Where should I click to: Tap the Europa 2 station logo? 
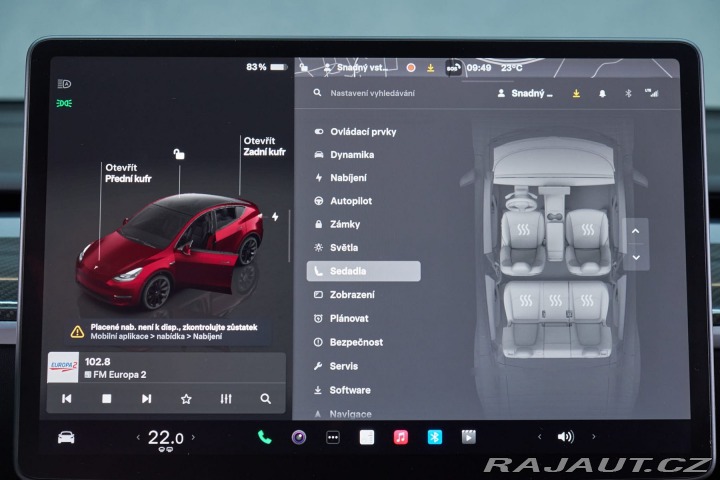click(63, 367)
